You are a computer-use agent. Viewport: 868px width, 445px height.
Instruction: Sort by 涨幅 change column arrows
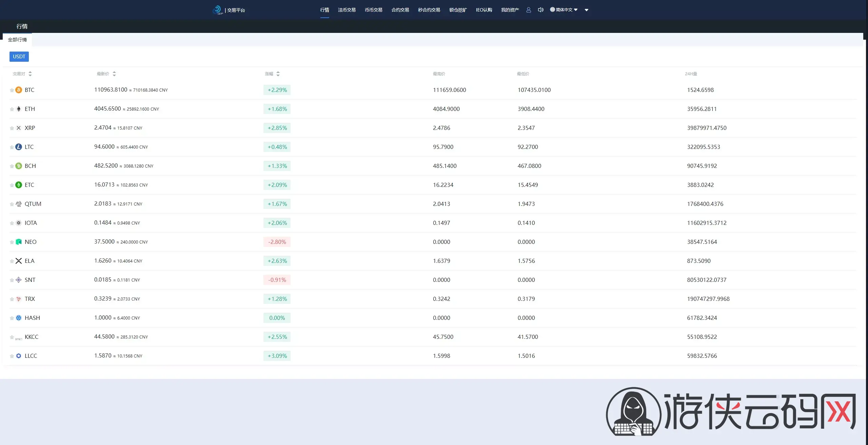pyautogui.click(x=278, y=74)
